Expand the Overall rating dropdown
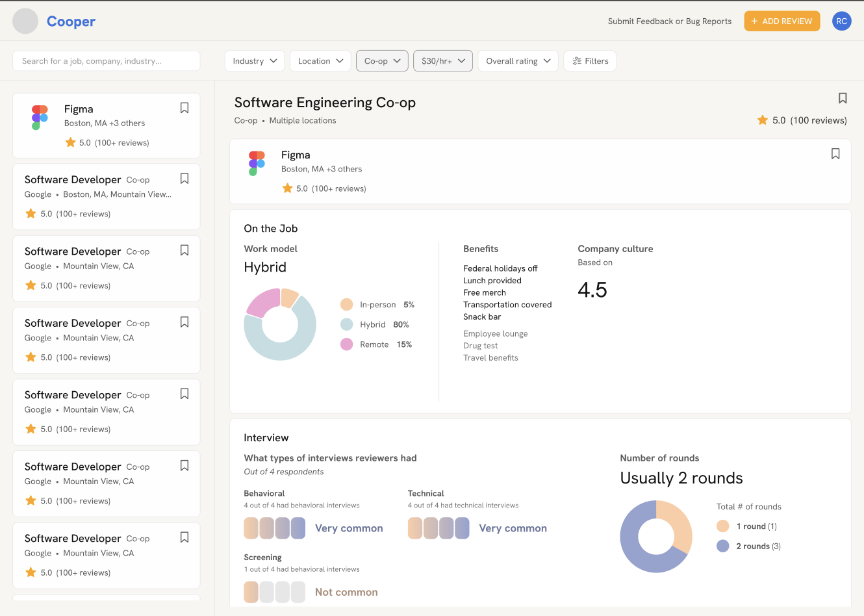The width and height of the screenshot is (864, 616). pos(518,61)
